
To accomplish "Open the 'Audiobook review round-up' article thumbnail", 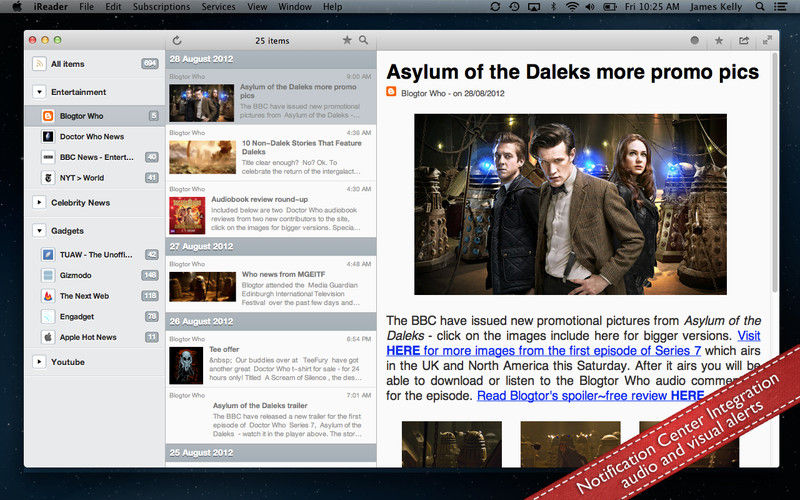I will pos(188,212).
